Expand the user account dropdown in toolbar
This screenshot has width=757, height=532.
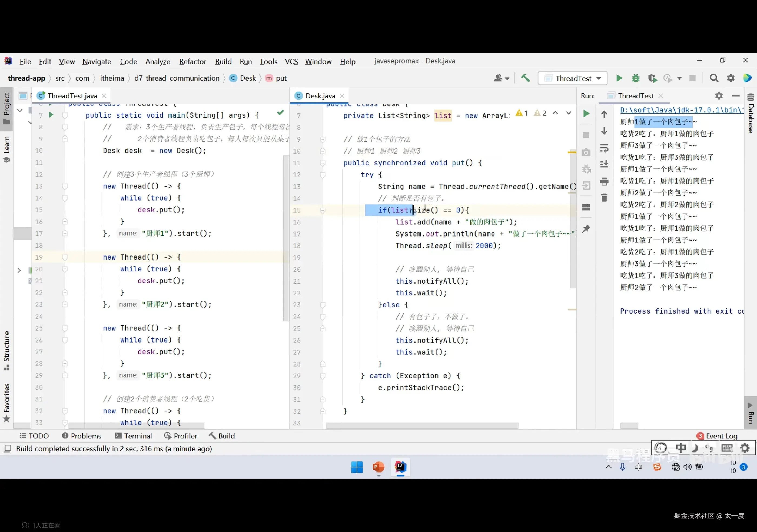(x=502, y=78)
